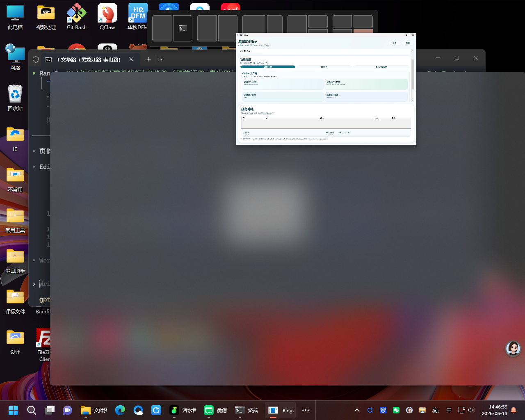The image size is (525, 420).
Task: Expand taskbar overflow three dots menu
Action: pos(306,410)
